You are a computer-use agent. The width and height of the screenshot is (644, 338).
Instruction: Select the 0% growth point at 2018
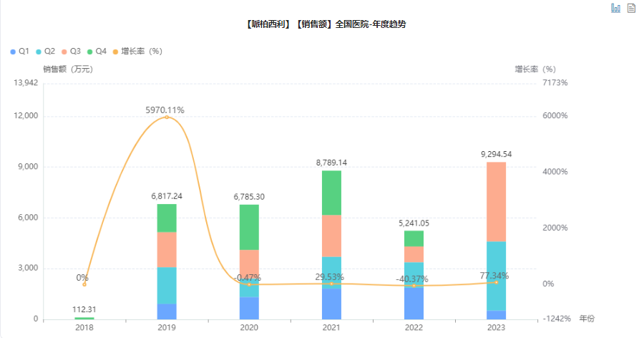point(84,284)
